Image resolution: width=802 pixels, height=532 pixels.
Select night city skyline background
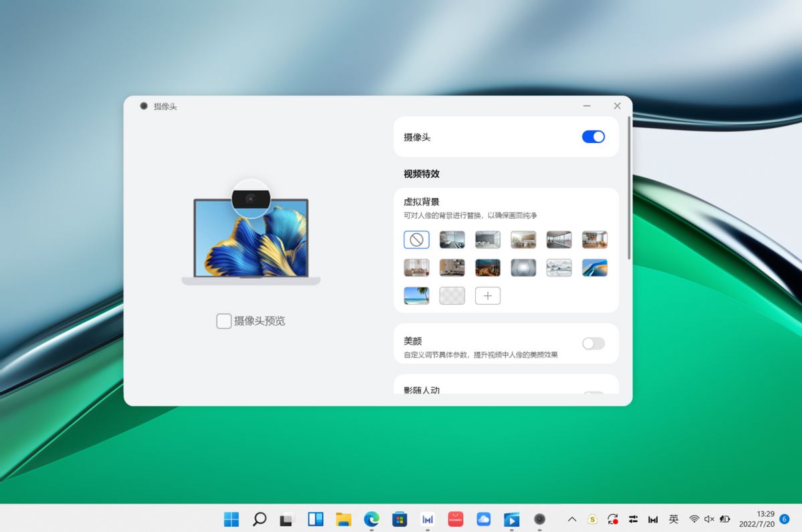click(x=488, y=267)
